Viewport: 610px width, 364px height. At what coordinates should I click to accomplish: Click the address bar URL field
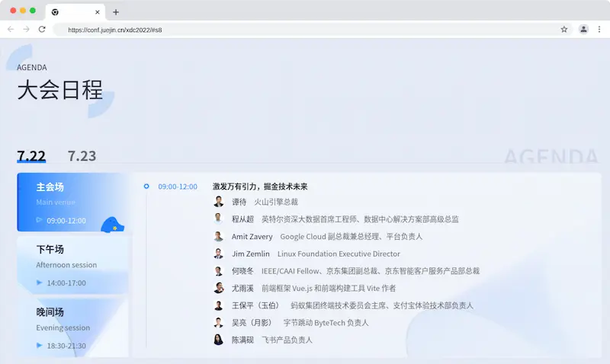(x=311, y=30)
